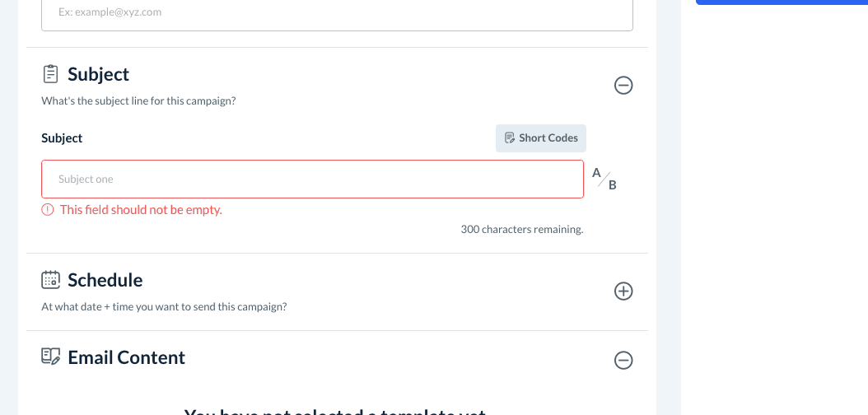Focus the Subject one input field
Screen dimensions: 868x415
(x=312, y=179)
